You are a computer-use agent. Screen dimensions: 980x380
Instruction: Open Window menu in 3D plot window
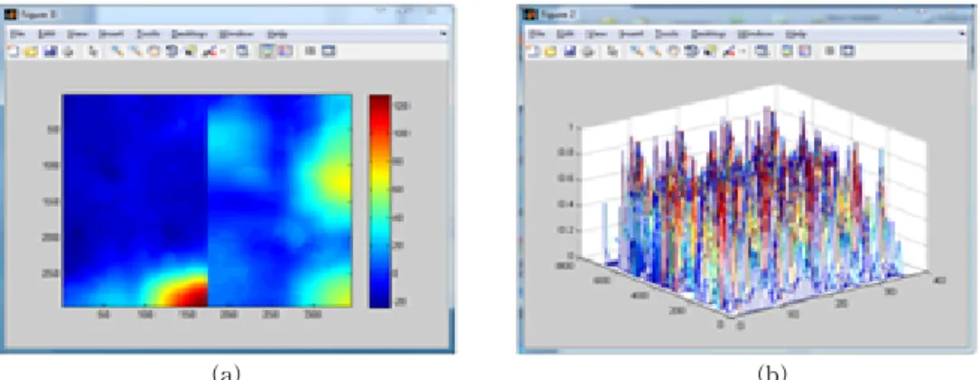click(755, 33)
